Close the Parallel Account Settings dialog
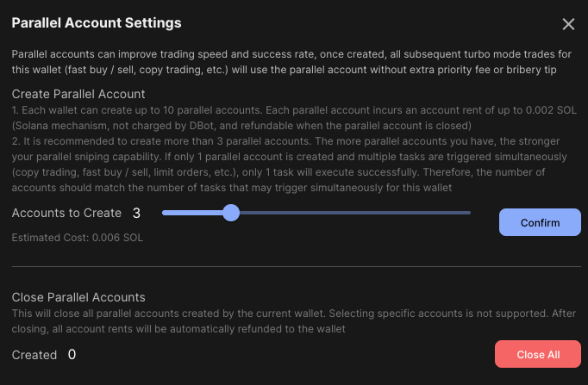Screen dimensions: 588x385 pyautogui.click(x=568, y=24)
